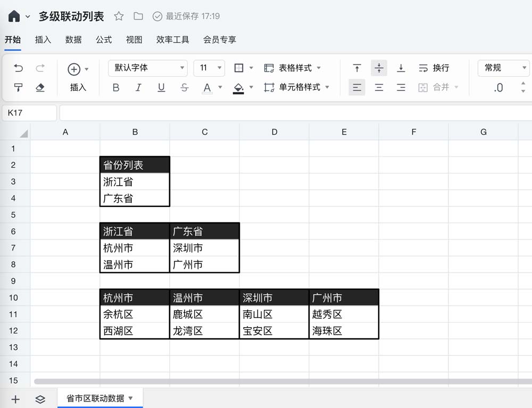Click the home icon
The image size is (532, 408).
point(14,16)
